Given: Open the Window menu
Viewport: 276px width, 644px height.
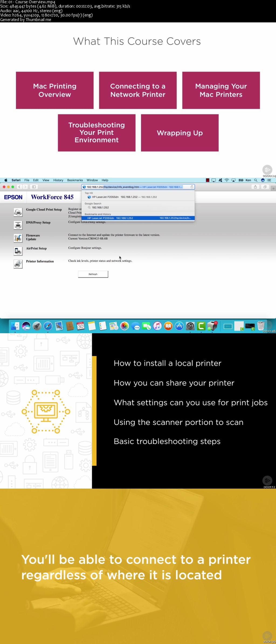Looking at the screenshot, I should (92, 180).
